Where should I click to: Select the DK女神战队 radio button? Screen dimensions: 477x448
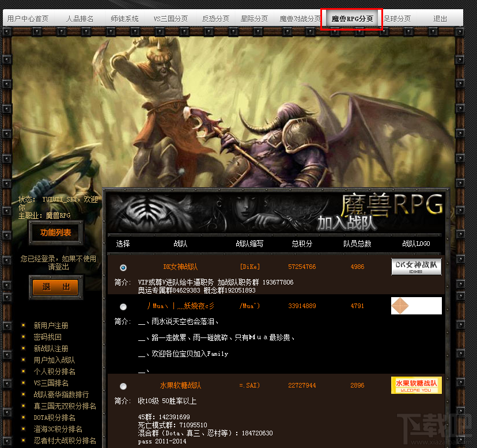click(x=123, y=268)
